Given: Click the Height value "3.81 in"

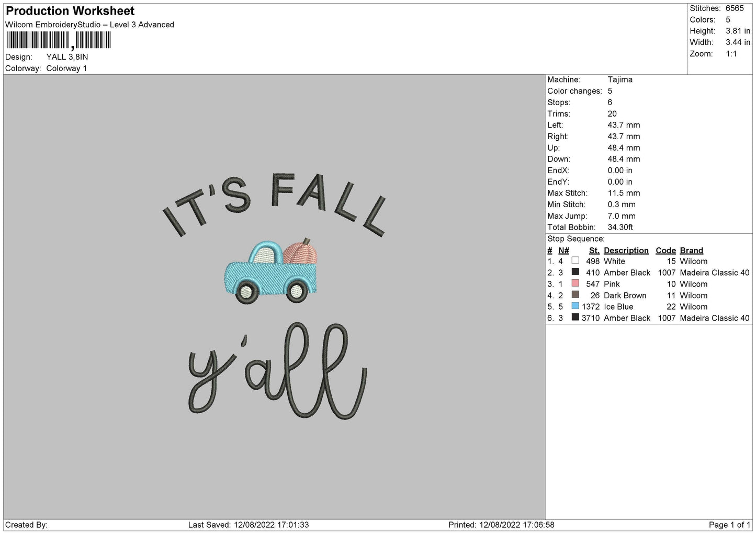Looking at the screenshot, I should pyautogui.click(x=738, y=31).
